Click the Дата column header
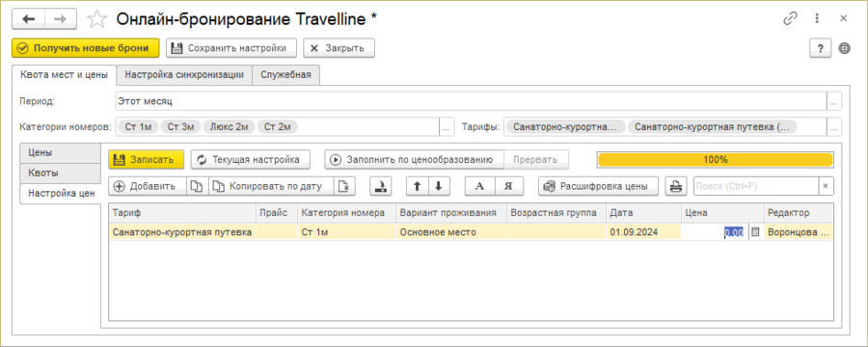This screenshot has width=868, height=347. click(x=643, y=213)
